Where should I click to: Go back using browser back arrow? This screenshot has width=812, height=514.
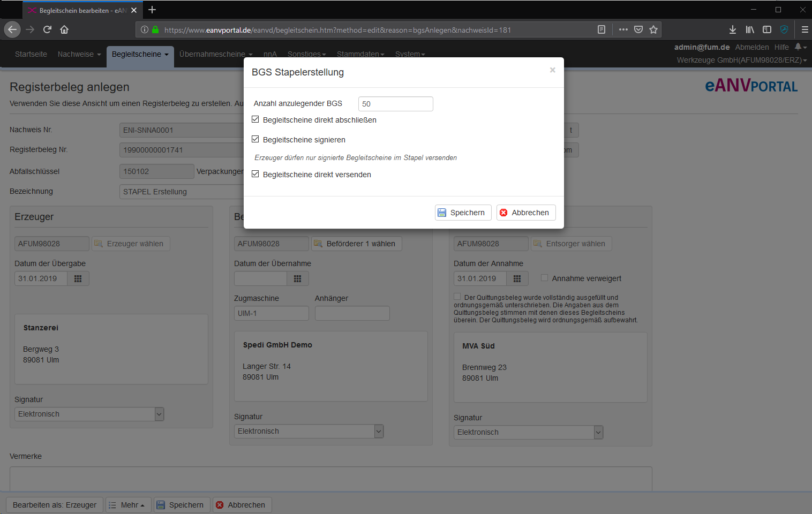(x=12, y=29)
